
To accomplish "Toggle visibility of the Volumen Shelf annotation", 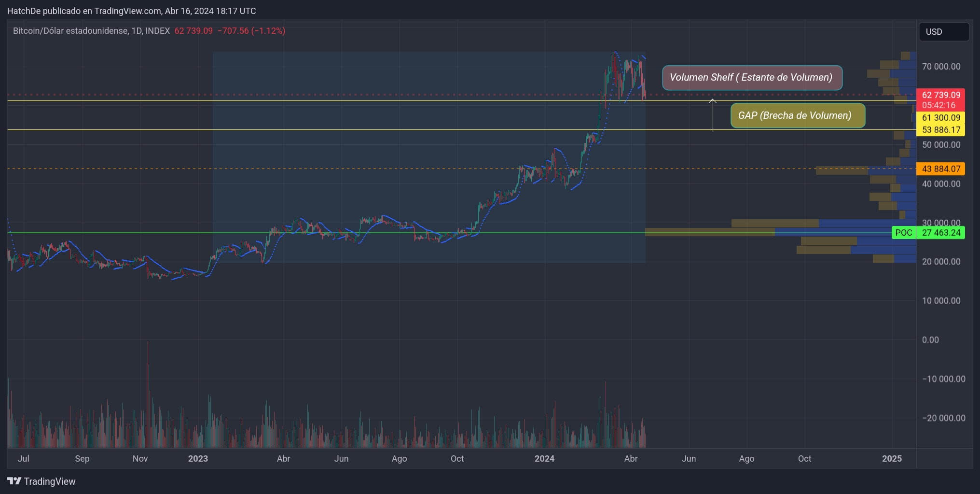I will coord(751,77).
